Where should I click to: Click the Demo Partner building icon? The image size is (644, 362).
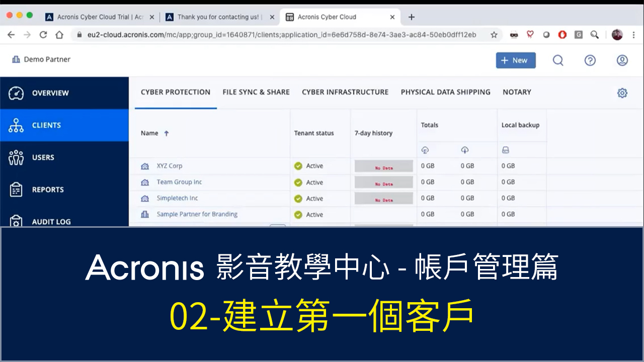tap(16, 59)
